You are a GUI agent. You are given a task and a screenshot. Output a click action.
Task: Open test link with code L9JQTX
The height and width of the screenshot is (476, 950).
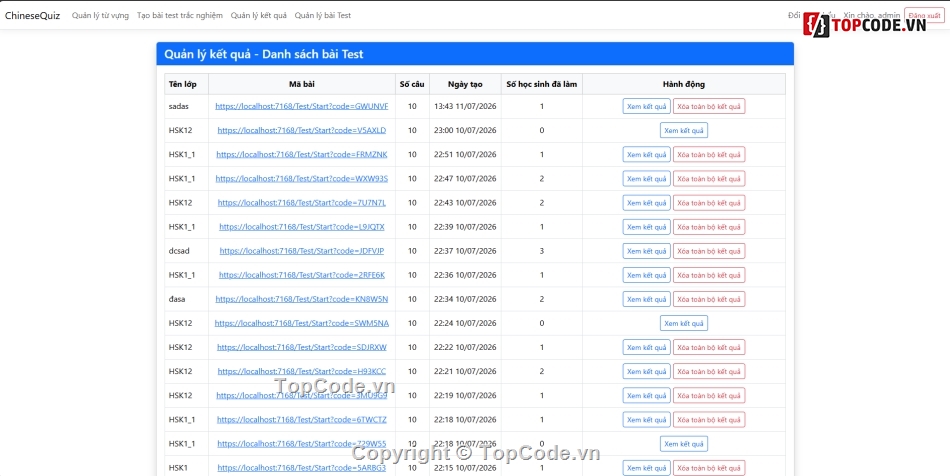coord(302,227)
